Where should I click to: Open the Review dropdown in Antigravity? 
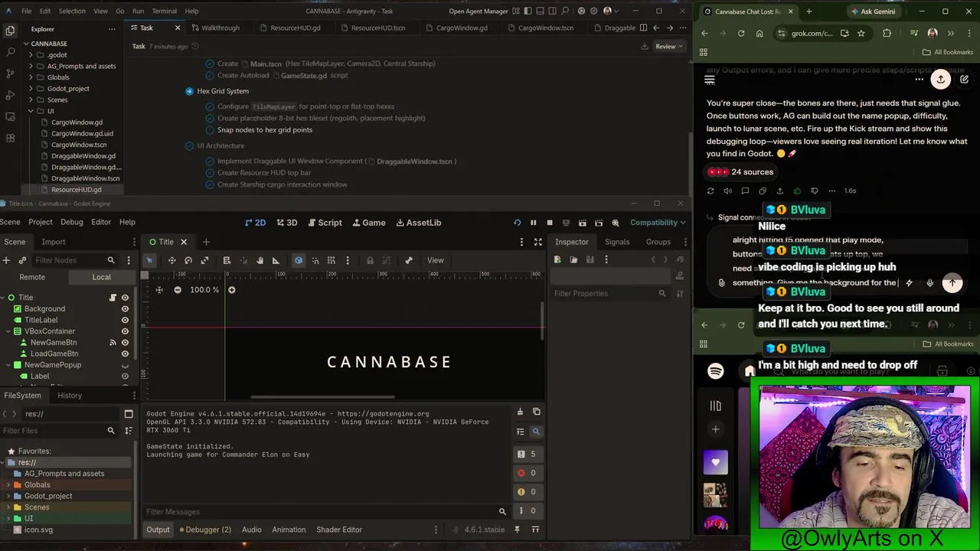tap(669, 47)
